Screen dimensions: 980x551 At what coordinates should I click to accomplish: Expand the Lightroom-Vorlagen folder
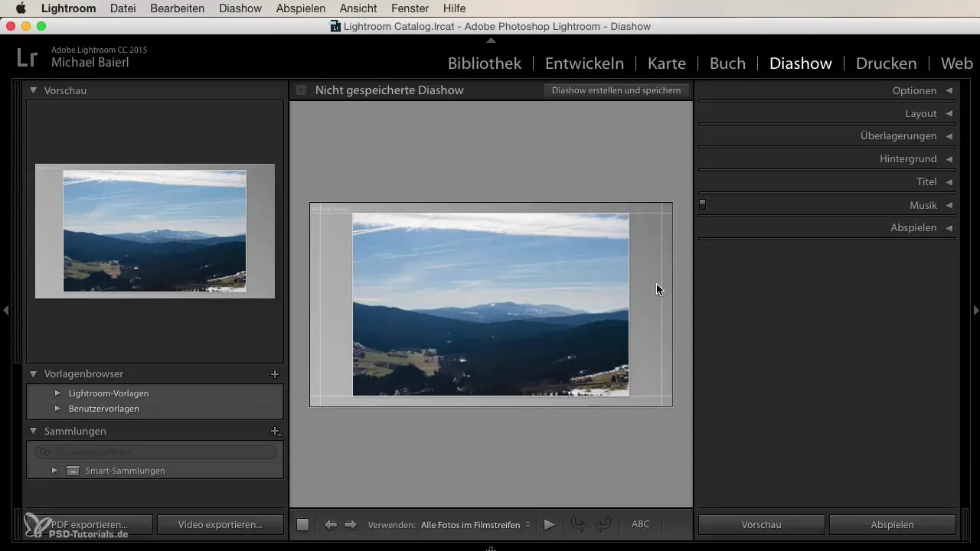click(x=57, y=393)
